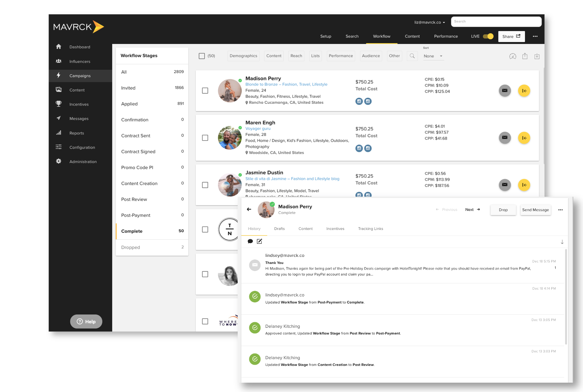The width and height of the screenshot is (583, 392).
Task: Click the compose note icon in History
Action: pyautogui.click(x=259, y=242)
